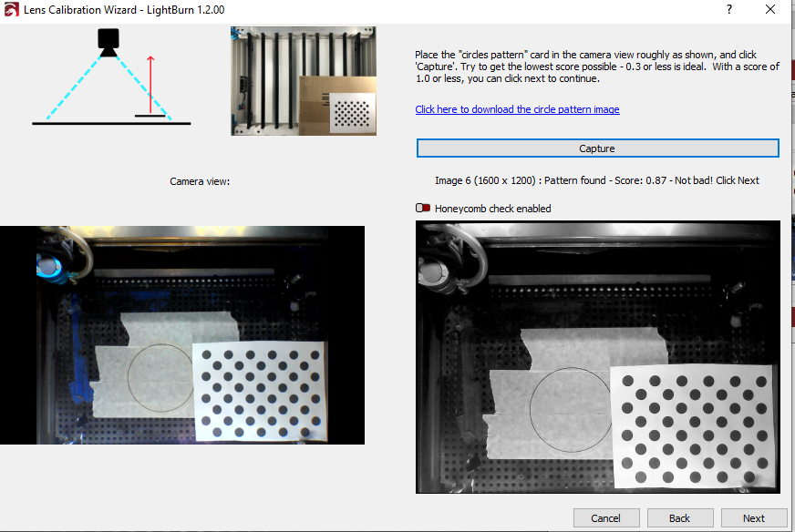Close the Lens Calibration Wizard window
Screen dimensions: 795x532
coord(770,9)
